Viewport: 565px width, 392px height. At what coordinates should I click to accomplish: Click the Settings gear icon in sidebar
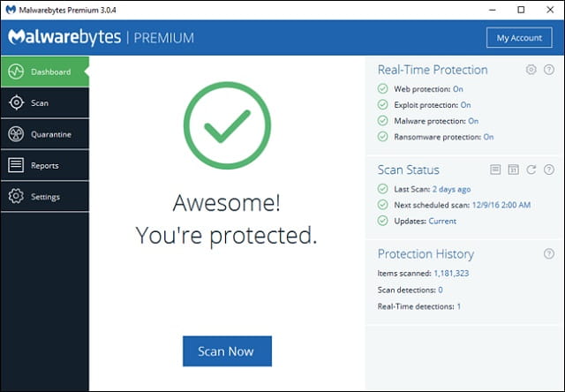[16, 196]
